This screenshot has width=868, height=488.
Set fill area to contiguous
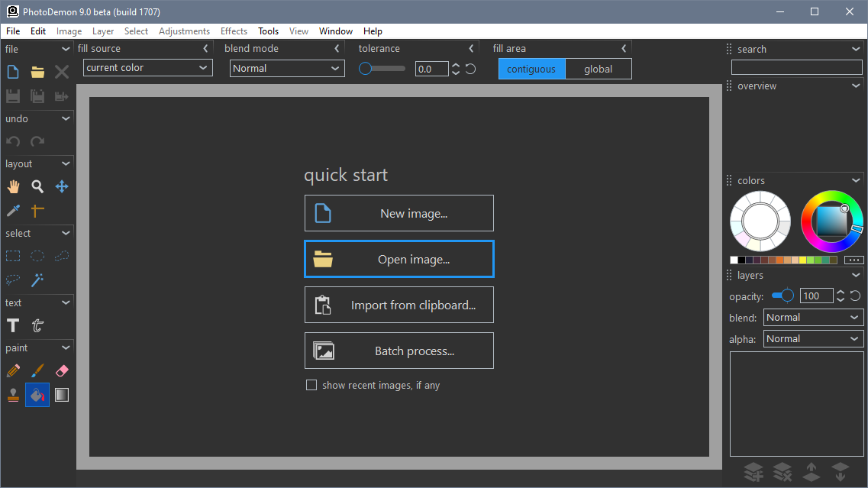pos(531,69)
